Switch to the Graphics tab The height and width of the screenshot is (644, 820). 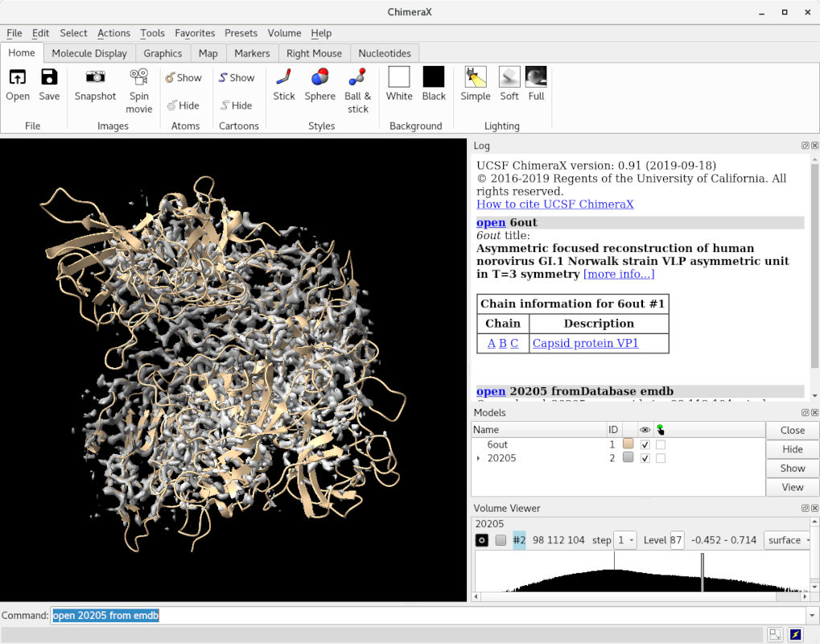coord(163,53)
